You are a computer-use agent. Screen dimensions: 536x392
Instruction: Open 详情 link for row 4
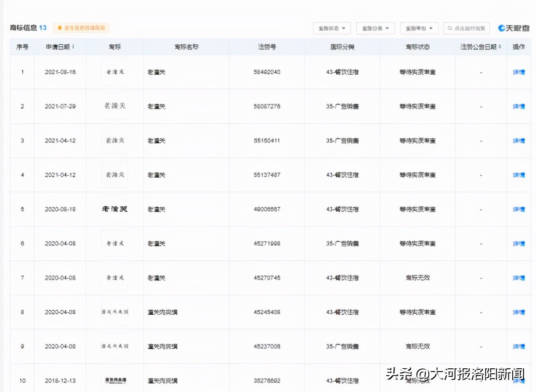click(519, 175)
